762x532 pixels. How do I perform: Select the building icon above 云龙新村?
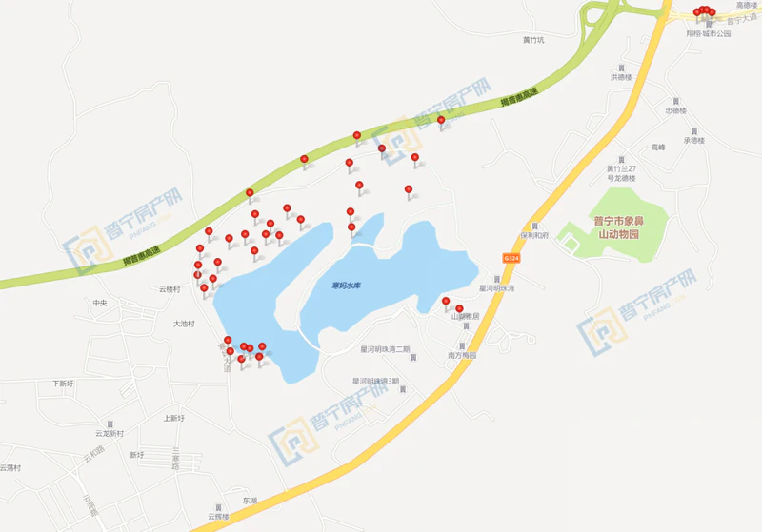tap(110, 424)
